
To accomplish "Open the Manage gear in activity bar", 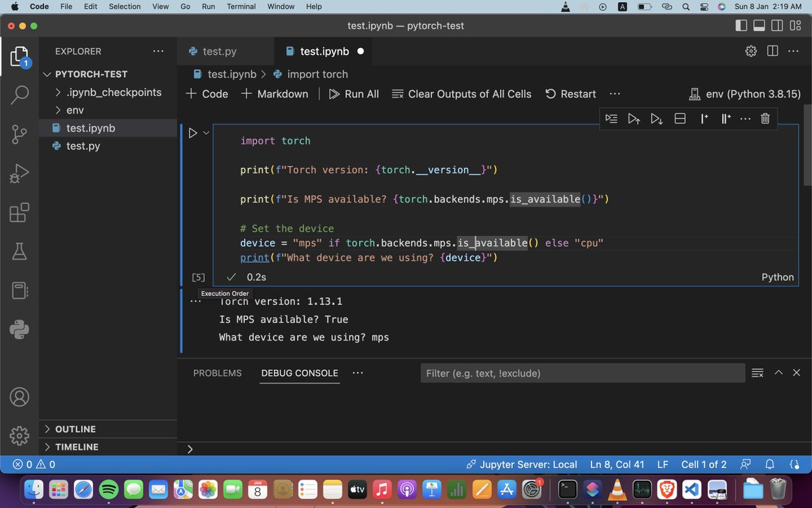I will [x=20, y=435].
